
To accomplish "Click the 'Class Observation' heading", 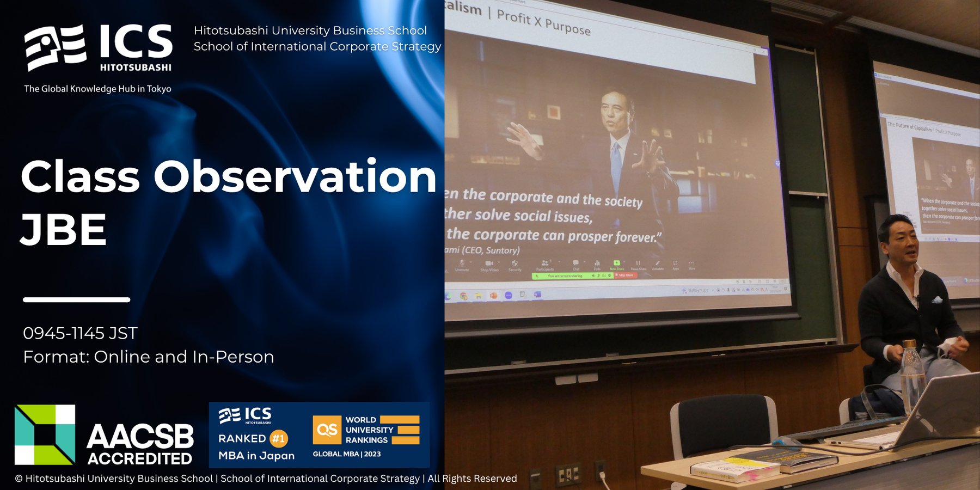I will point(229,176).
